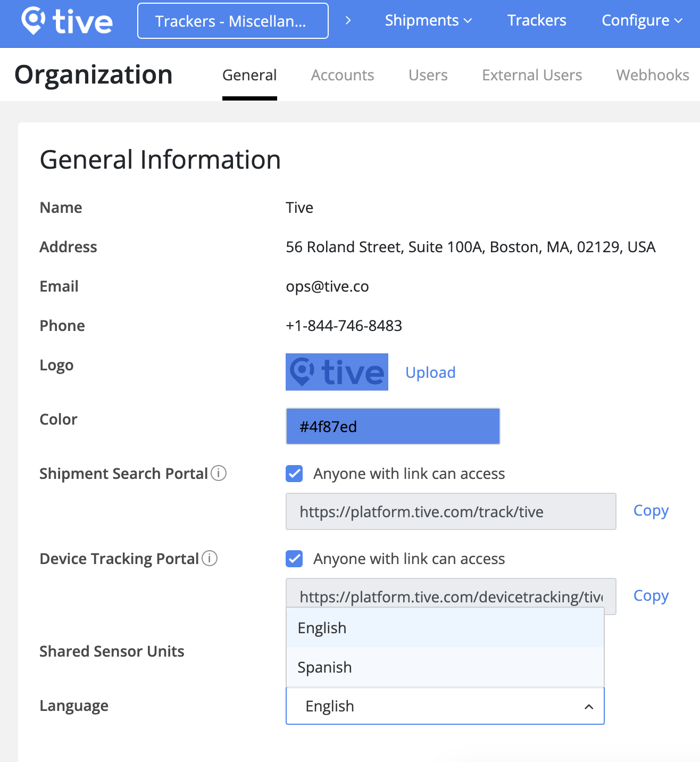Uncheck Device Tracking Portal link access
The height and width of the screenshot is (762, 700).
pos(294,559)
